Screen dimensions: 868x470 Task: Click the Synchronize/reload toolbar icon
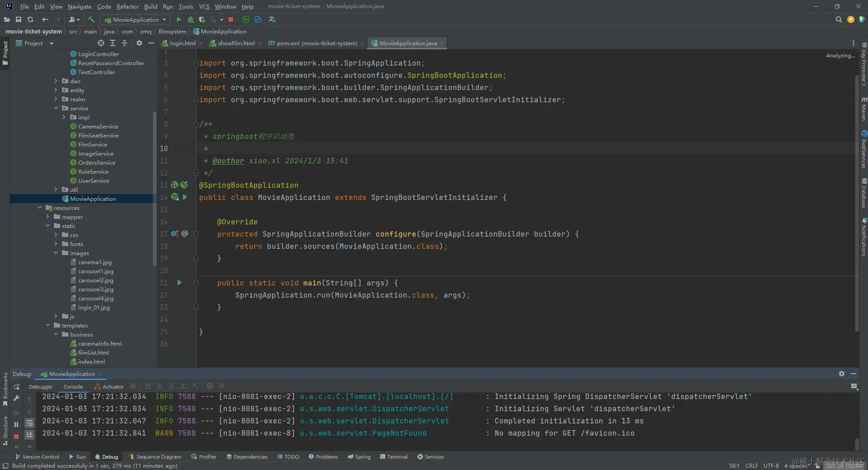tap(30, 19)
